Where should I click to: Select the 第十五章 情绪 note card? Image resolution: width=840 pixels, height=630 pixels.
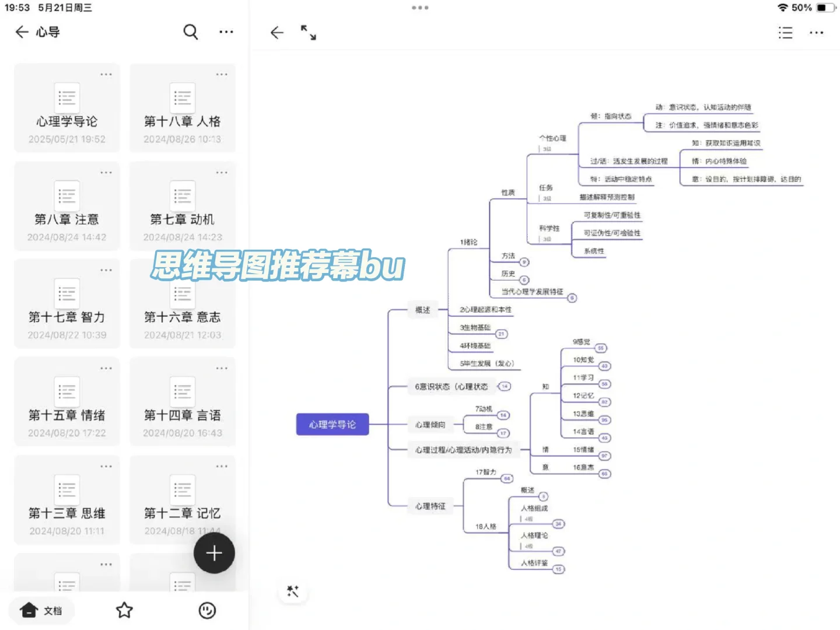coord(66,402)
